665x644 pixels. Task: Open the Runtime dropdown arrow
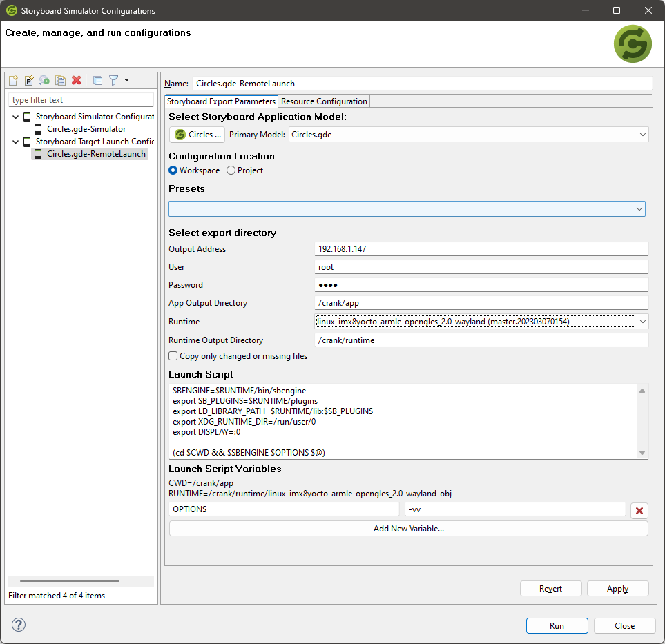[642, 322]
